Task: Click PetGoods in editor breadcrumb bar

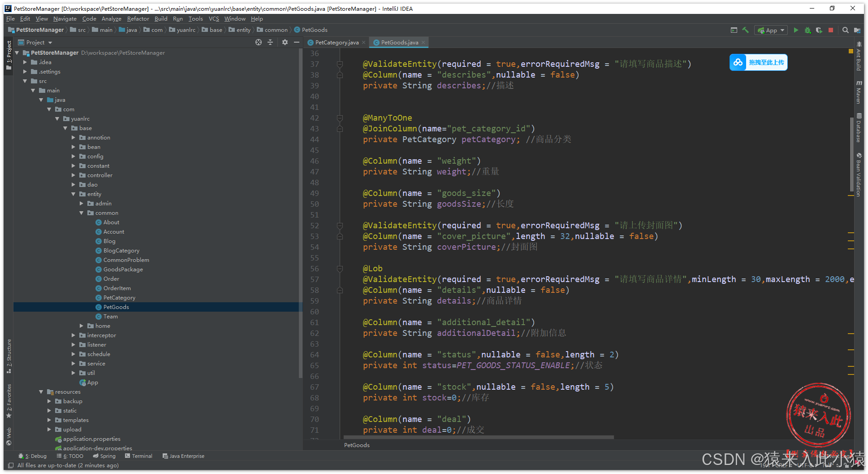Action: point(357,445)
